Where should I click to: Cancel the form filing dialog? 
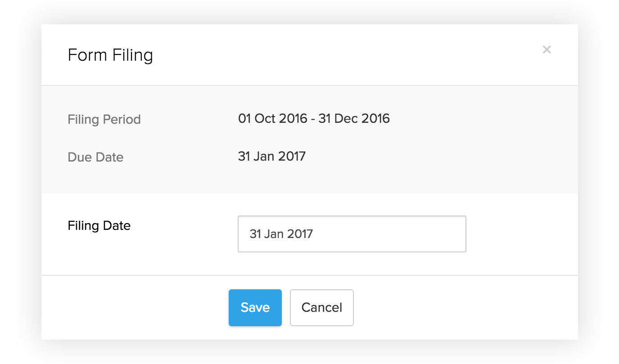coord(321,307)
